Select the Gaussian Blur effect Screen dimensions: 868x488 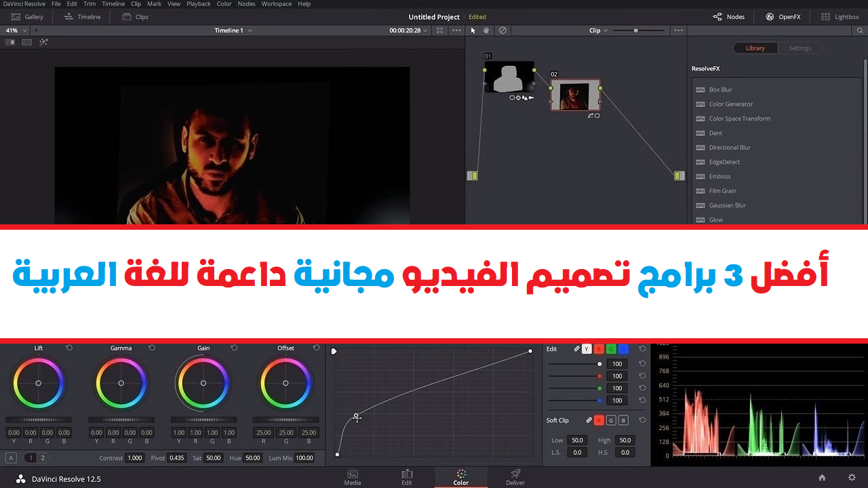click(x=727, y=205)
